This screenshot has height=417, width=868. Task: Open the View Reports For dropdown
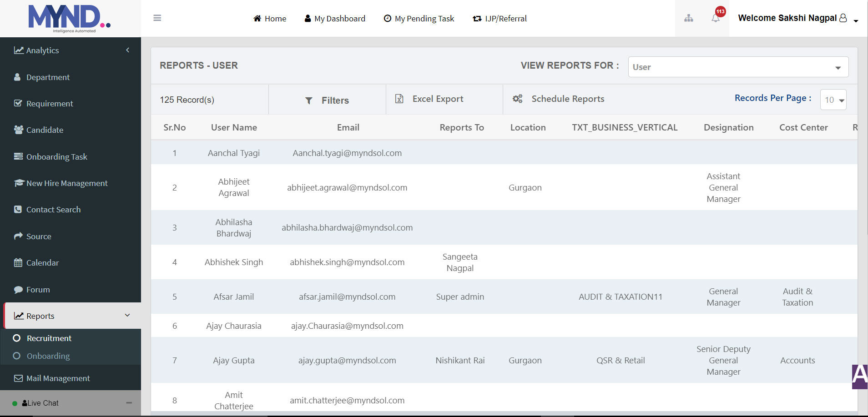738,67
